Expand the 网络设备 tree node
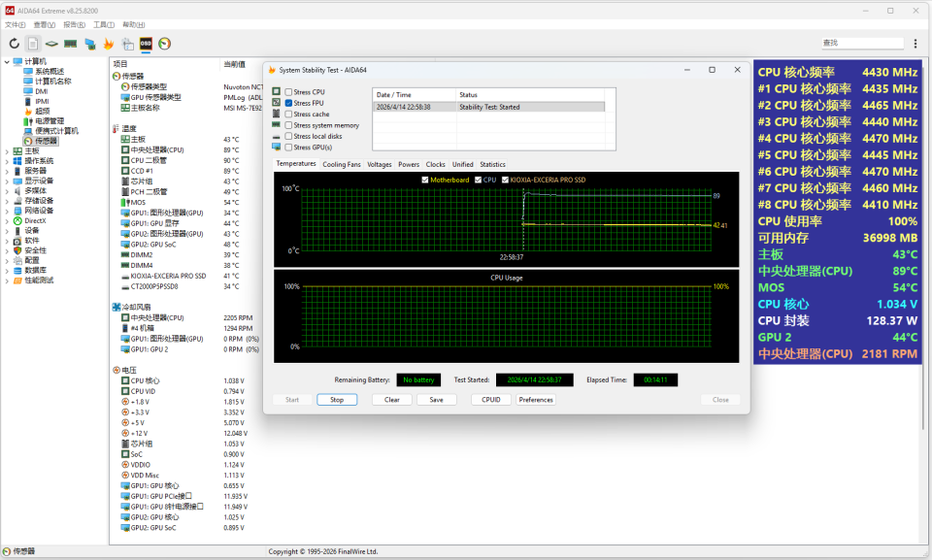Viewport: 932px width, 560px height. click(x=7, y=211)
